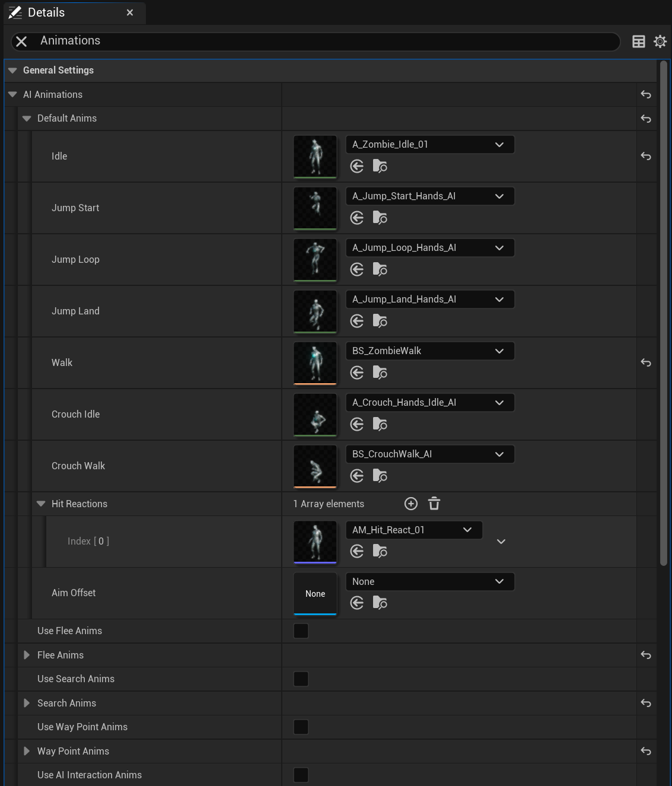Collapse Hit Reactions array

41,504
